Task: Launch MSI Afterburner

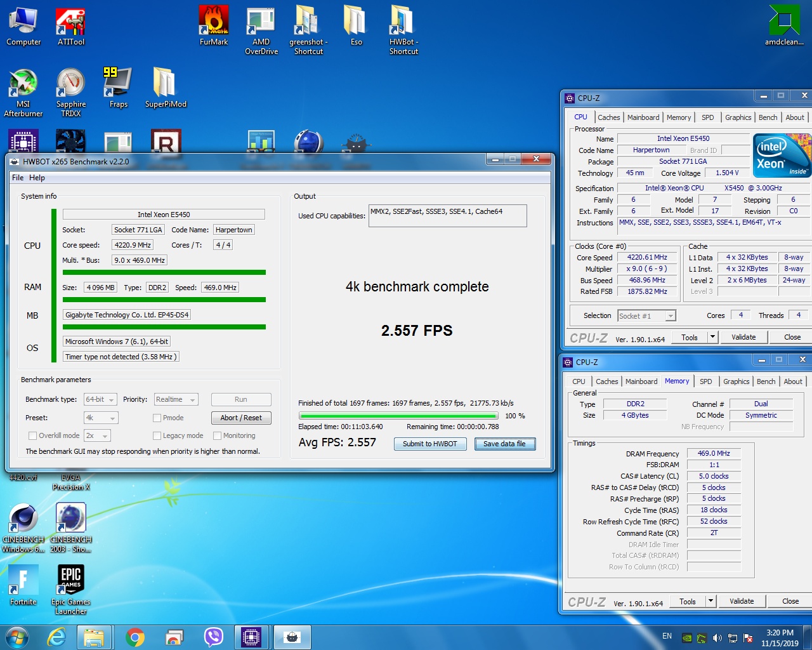Action: coord(23,93)
